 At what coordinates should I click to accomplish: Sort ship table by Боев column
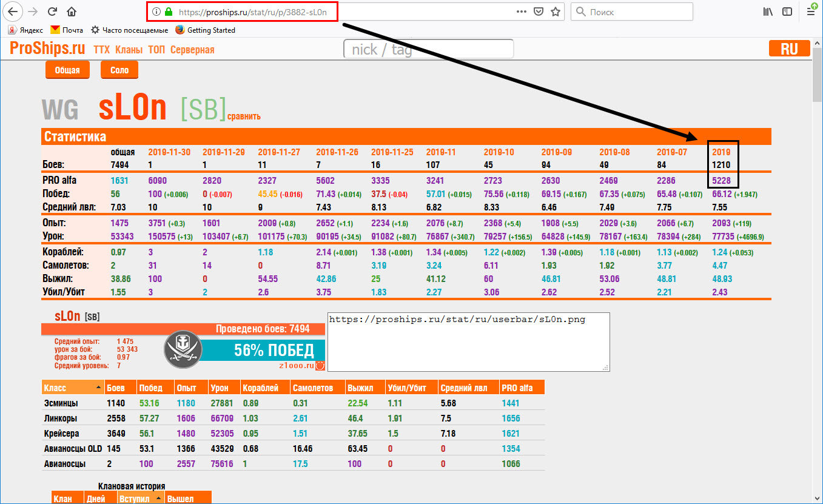[x=119, y=388]
